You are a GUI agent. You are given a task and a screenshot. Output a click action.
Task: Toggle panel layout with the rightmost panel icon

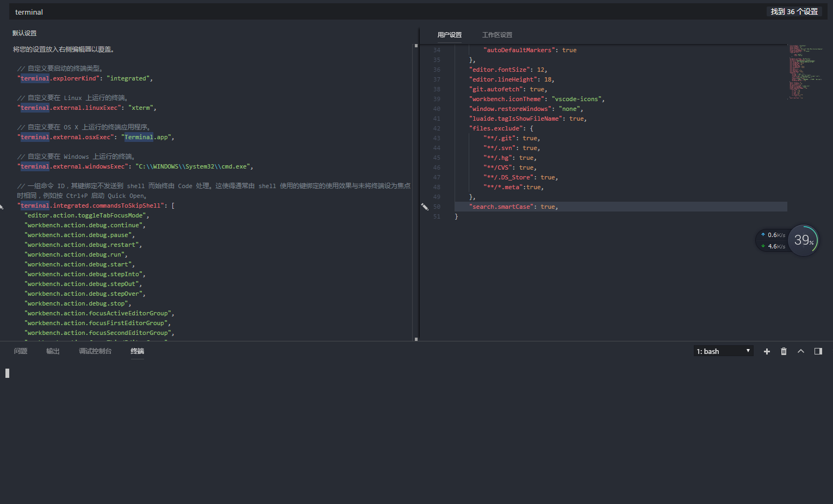tap(818, 351)
